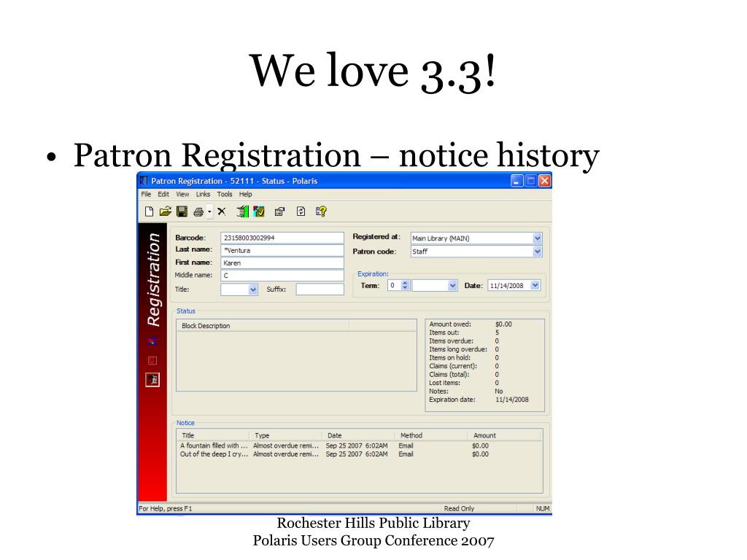Click the highlighted Status sidebar view icon

(152, 379)
